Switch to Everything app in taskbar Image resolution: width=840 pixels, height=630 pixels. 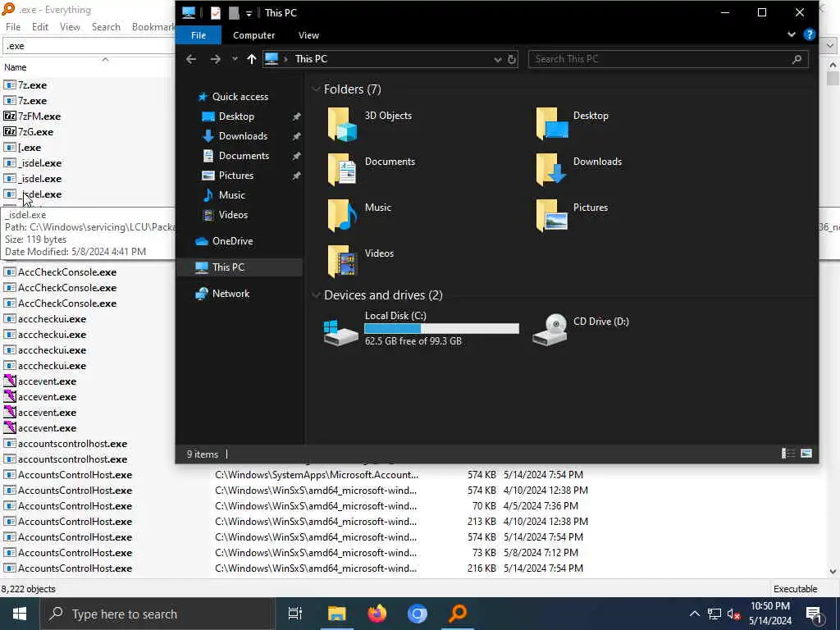(458, 614)
